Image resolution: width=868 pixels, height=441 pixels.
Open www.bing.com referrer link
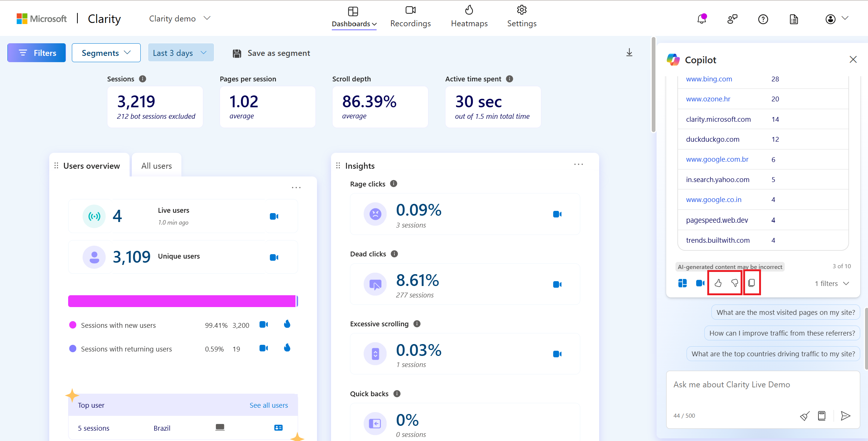click(x=709, y=79)
